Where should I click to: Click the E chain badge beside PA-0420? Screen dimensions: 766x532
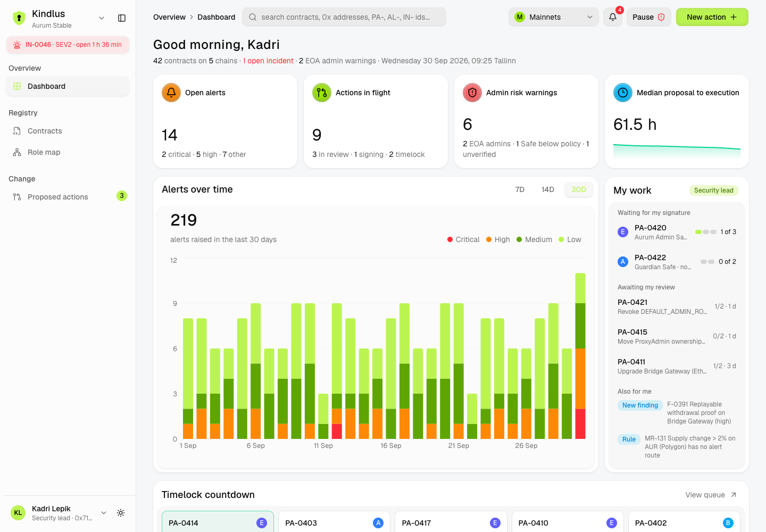623,232
